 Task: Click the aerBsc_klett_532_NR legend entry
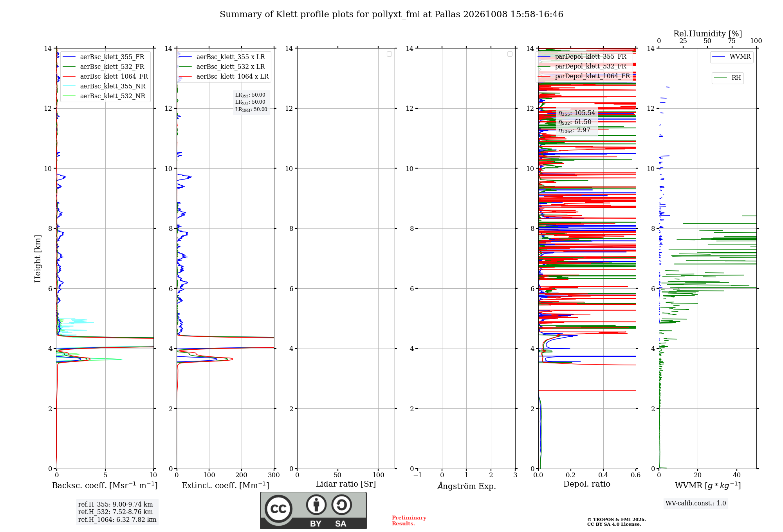(104, 96)
